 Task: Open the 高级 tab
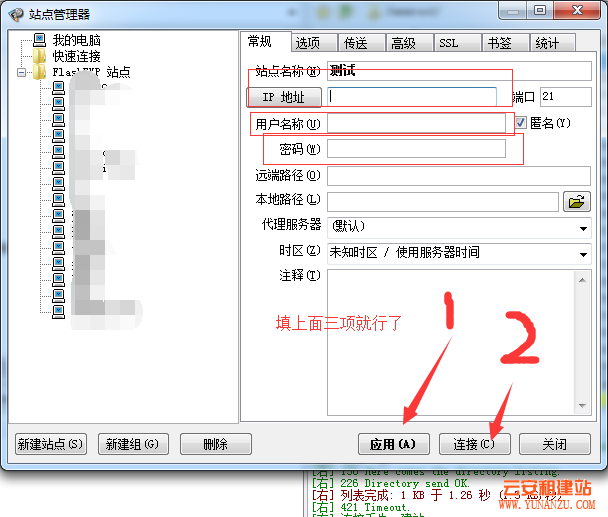click(x=409, y=43)
